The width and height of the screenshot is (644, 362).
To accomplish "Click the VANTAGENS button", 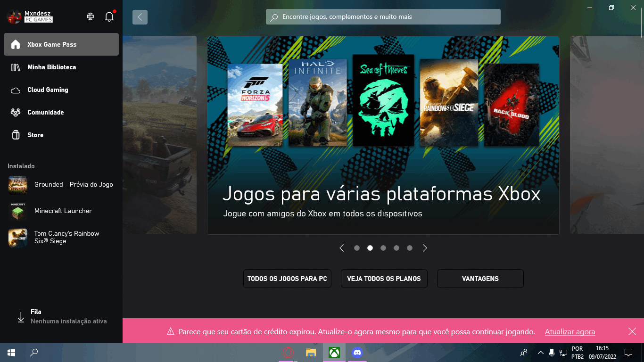I will (x=480, y=279).
